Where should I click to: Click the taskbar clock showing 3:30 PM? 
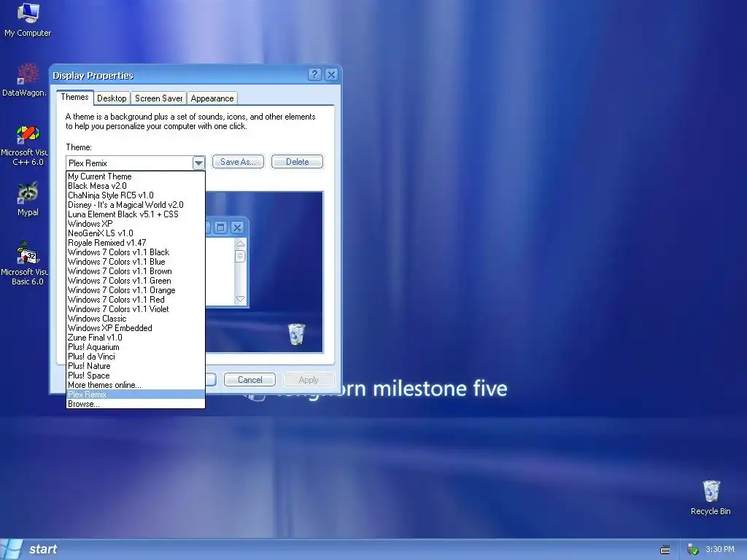[720, 549]
